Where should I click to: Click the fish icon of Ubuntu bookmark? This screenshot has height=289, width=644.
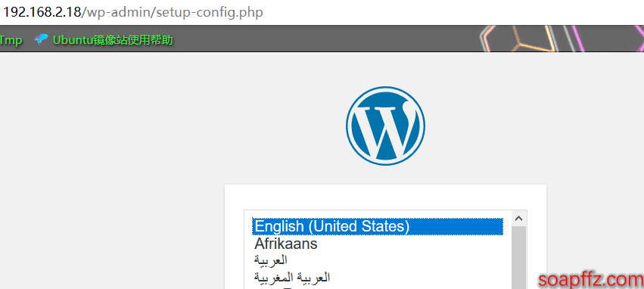pyautogui.click(x=41, y=39)
